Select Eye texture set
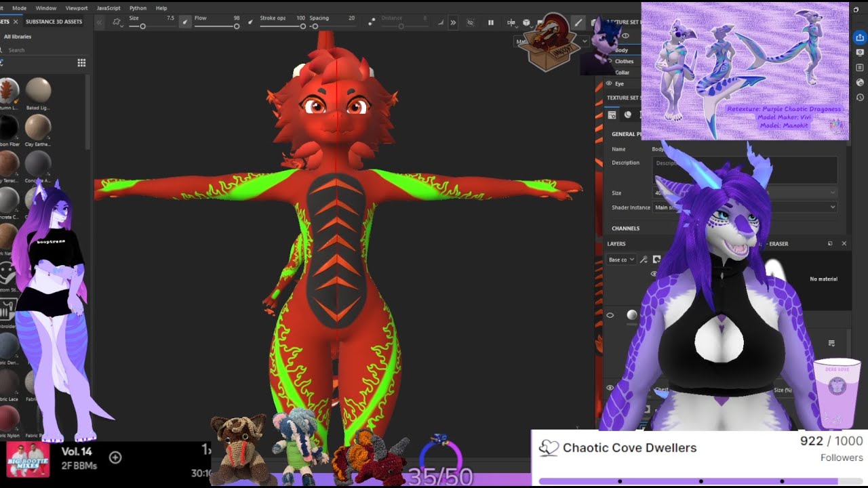Image resolution: width=868 pixels, height=488 pixels. [x=619, y=83]
